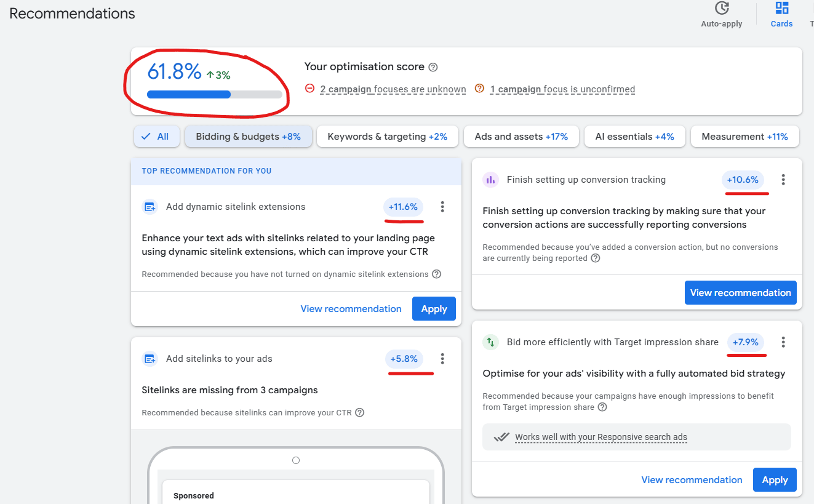Open help beside dynamic sitelink recommendation reason
The width and height of the screenshot is (814, 504).
point(436,274)
